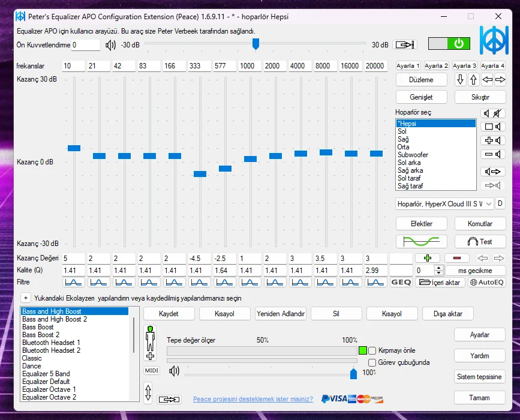Click the Düzleme button
Viewport: 520px width, 420px height.
pos(421,80)
